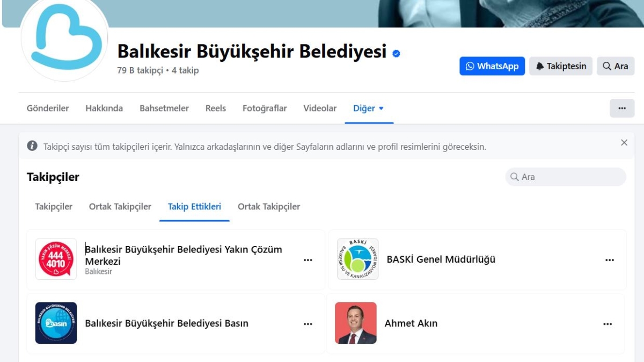The width and height of the screenshot is (644, 362).
Task: Open options for Yakın Çözüm Merkezi entry
Action: pyautogui.click(x=308, y=260)
